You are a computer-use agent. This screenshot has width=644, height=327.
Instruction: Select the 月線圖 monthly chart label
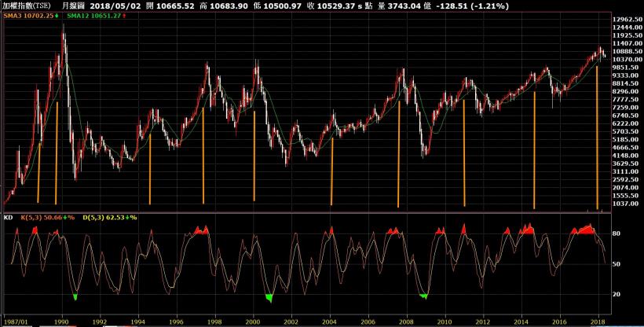75,6
